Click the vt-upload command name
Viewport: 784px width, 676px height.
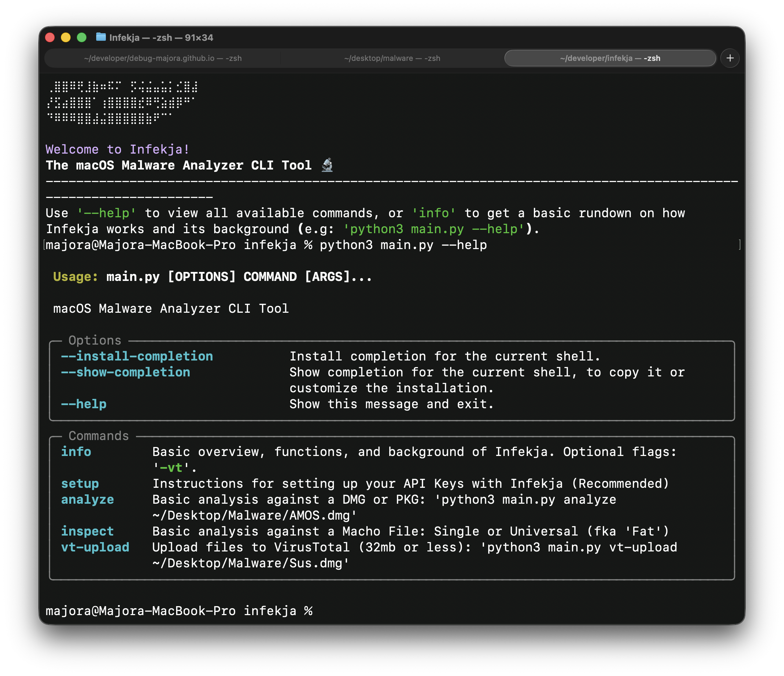coord(95,547)
